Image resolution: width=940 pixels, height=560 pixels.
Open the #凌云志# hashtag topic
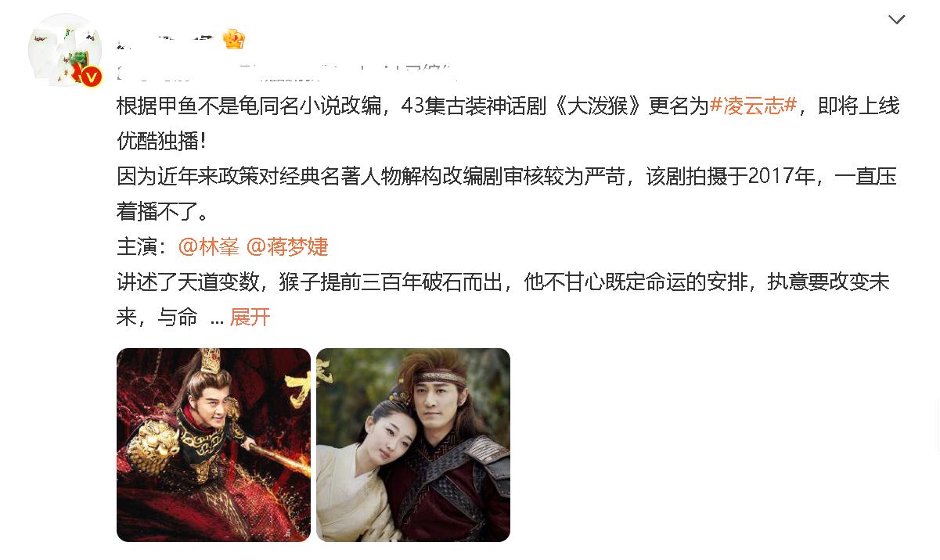[x=753, y=106]
